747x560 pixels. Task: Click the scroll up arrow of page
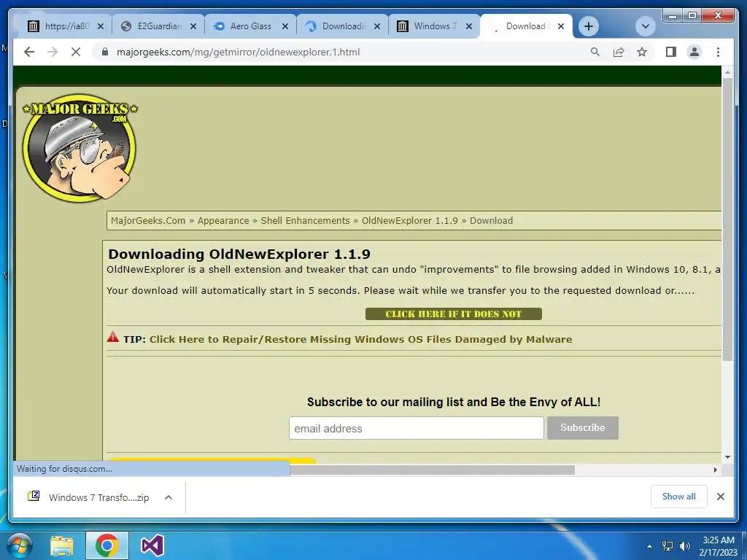pos(727,72)
